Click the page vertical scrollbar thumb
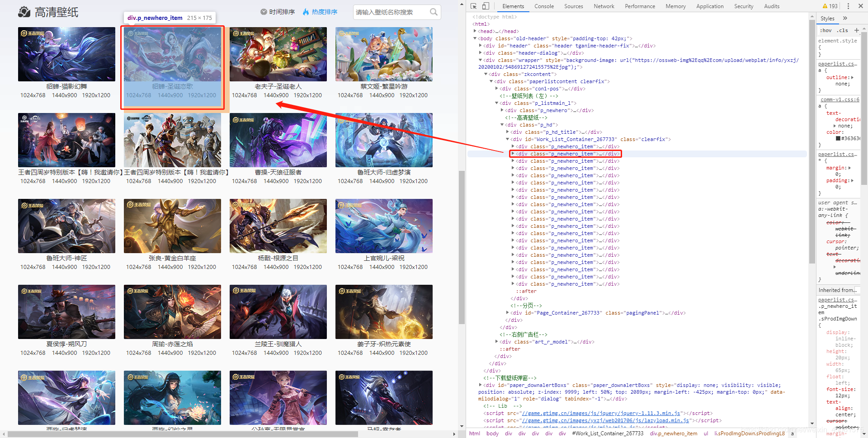This screenshot has width=868, height=438. pyautogui.click(x=462, y=247)
